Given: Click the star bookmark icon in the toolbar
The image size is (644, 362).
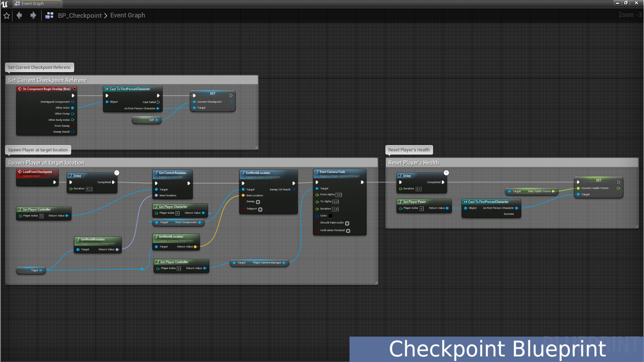Looking at the screenshot, I should [6, 15].
